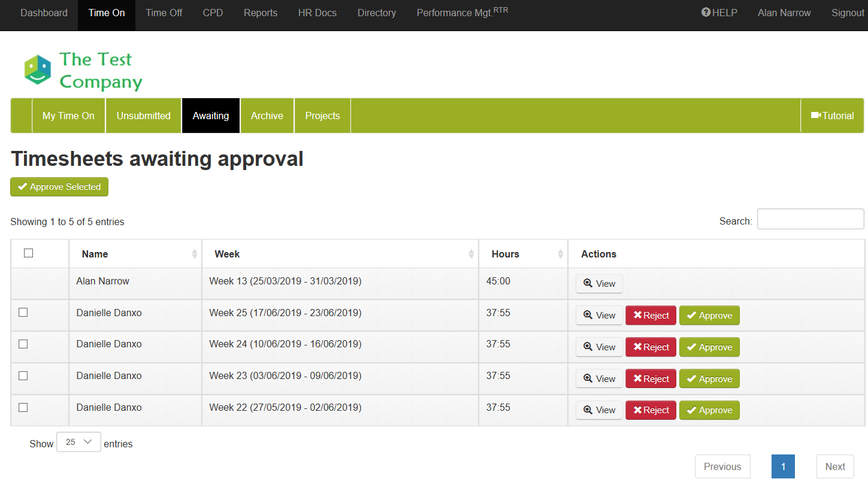Click the Signout link
This screenshot has width=868, height=488.
click(x=848, y=13)
